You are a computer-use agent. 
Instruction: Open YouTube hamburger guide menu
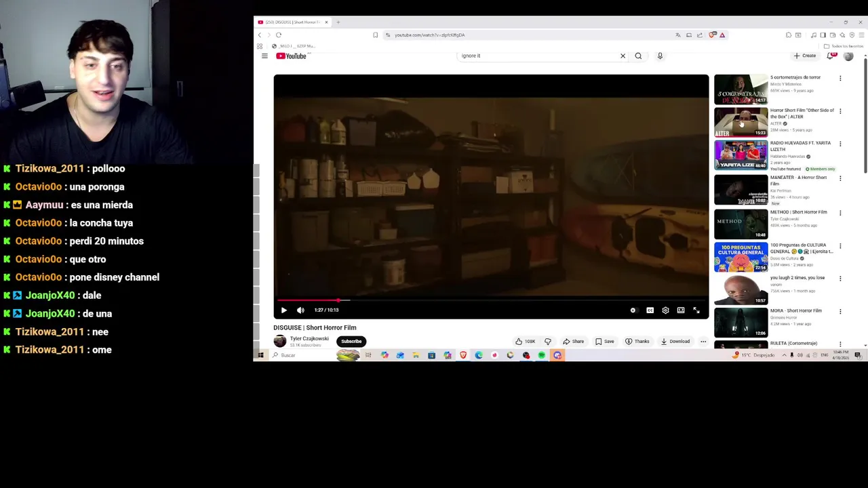click(x=264, y=56)
